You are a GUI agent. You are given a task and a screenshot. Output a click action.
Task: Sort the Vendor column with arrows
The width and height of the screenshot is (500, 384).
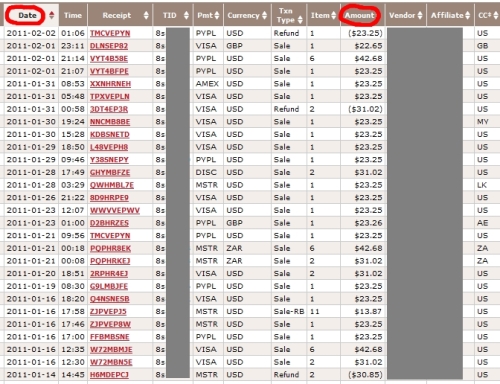[x=420, y=15]
